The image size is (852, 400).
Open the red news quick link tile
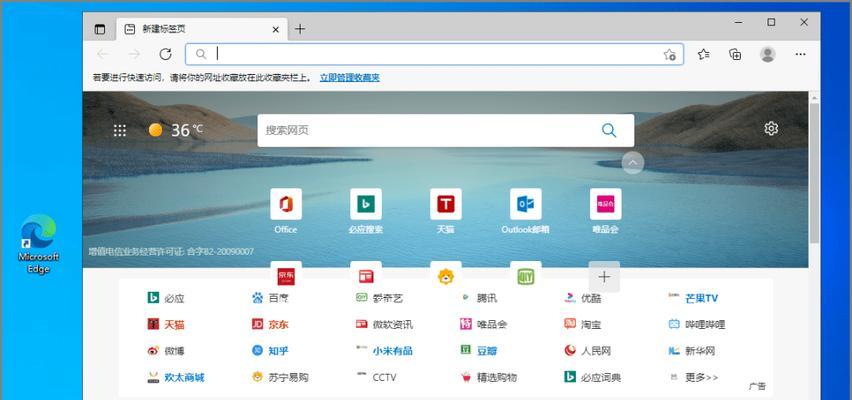tap(366, 276)
